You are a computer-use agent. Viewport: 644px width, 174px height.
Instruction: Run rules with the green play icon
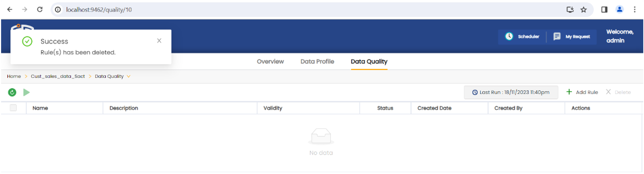coord(26,93)
